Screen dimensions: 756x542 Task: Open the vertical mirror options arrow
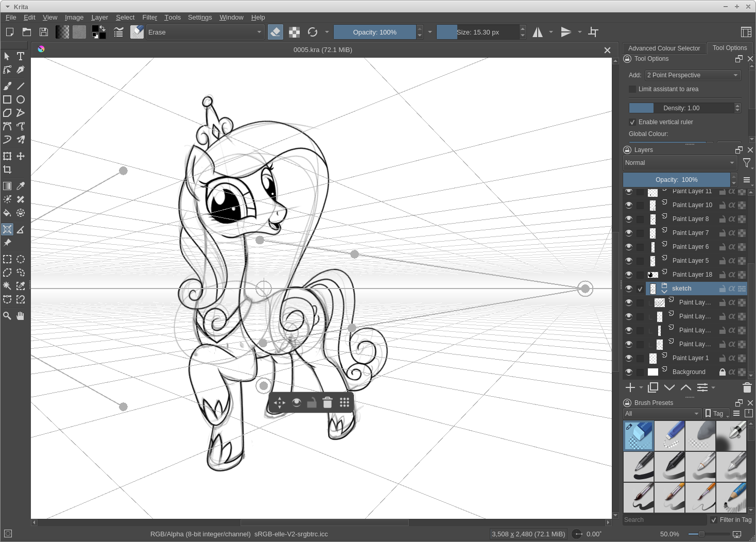(580, 32)
